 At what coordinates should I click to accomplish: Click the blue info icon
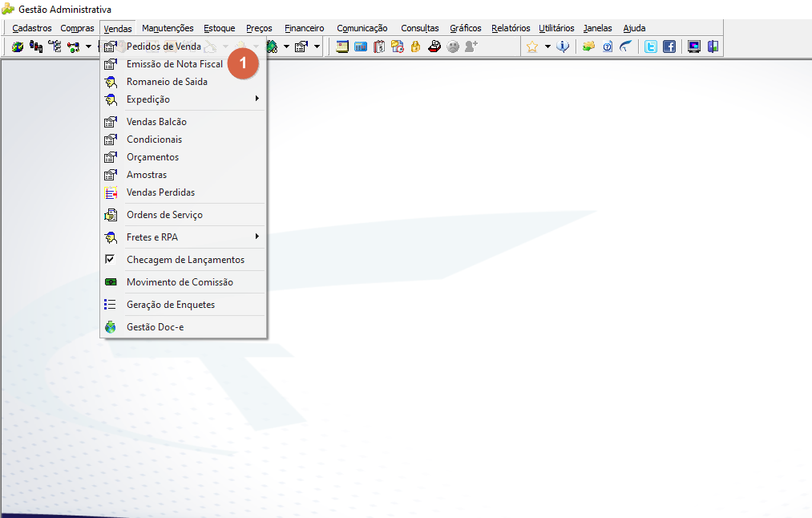coord(563,47)
